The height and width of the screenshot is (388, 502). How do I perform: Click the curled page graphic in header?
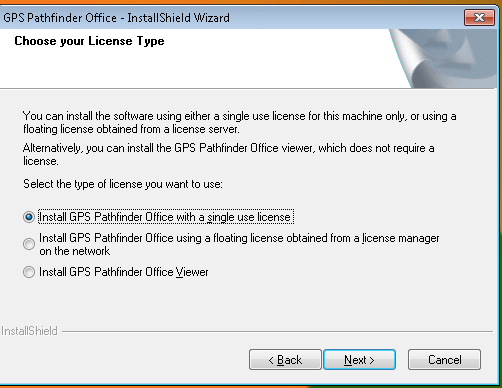pyautogui.click(x=442, y=58)
